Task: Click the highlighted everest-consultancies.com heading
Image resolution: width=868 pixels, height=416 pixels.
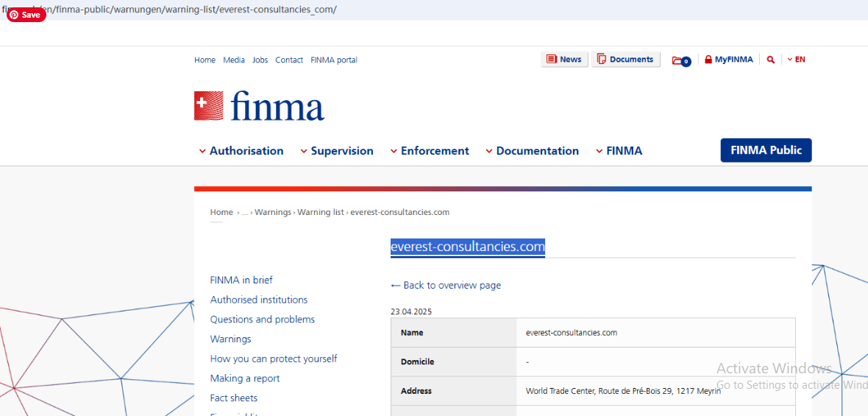Action: [x=468, y=247]
